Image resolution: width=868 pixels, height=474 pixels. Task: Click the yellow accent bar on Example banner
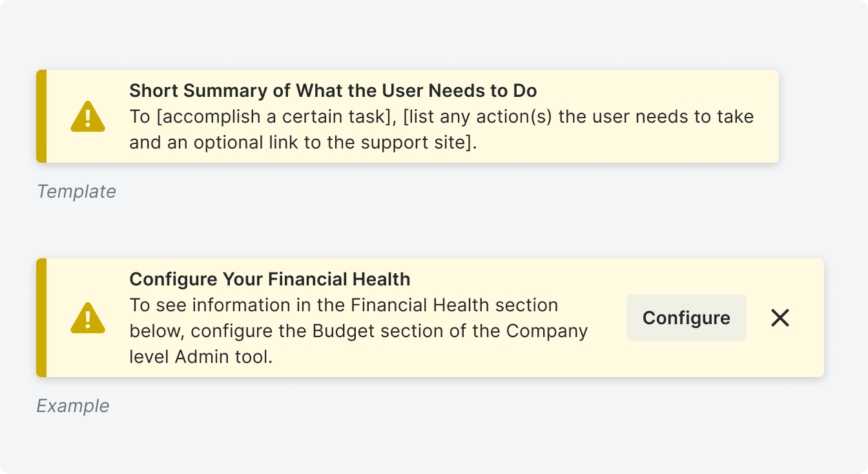(41, 318)
